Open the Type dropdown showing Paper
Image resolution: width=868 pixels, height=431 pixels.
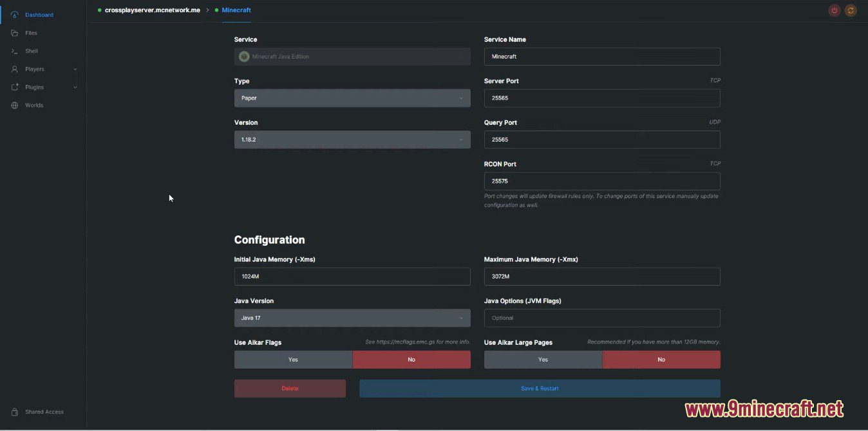point(352,98)
